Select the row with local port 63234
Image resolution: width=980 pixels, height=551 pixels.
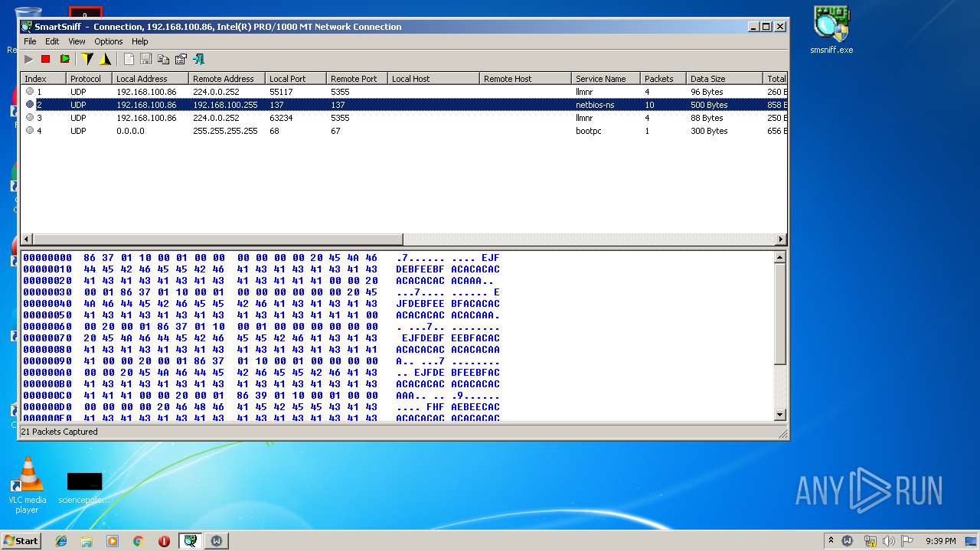click(403, 117)
